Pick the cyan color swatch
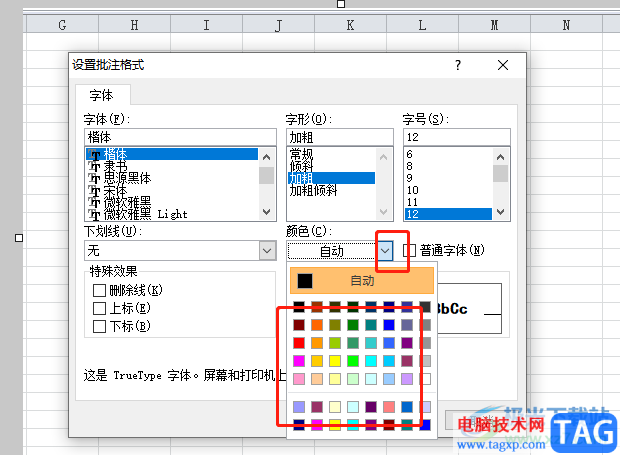Screen dimensions: 620x455 [371, 361]
